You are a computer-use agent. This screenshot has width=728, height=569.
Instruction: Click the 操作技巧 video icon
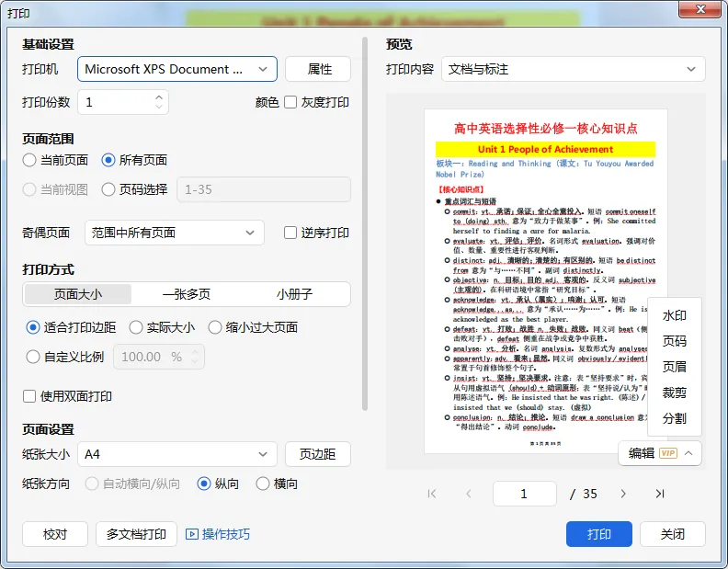[x=192, y=534]
